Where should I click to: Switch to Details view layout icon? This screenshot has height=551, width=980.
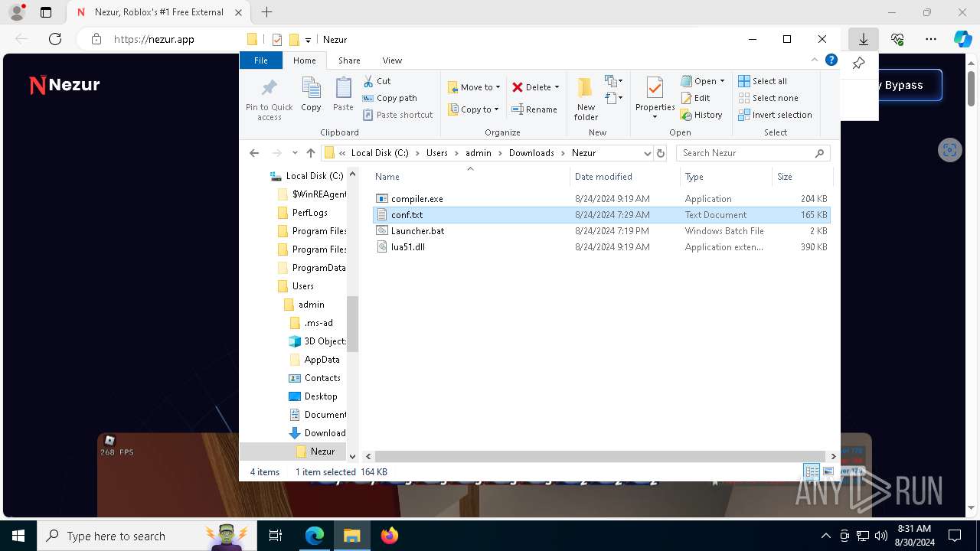coord(812,472)
